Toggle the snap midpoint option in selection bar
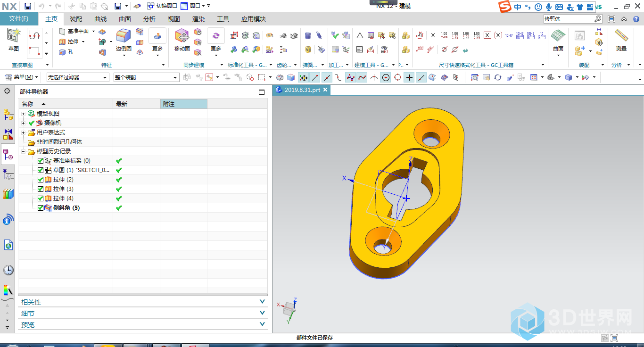644x347 pixels. coord(327,77)
